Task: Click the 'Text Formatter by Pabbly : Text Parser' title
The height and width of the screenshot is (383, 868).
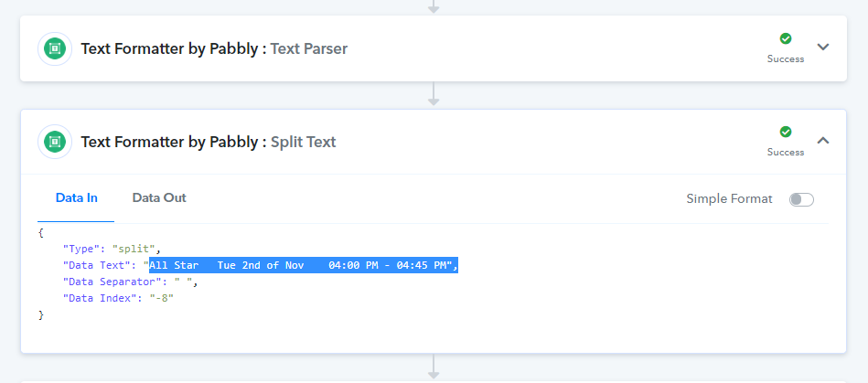Action: coord(214,48)
